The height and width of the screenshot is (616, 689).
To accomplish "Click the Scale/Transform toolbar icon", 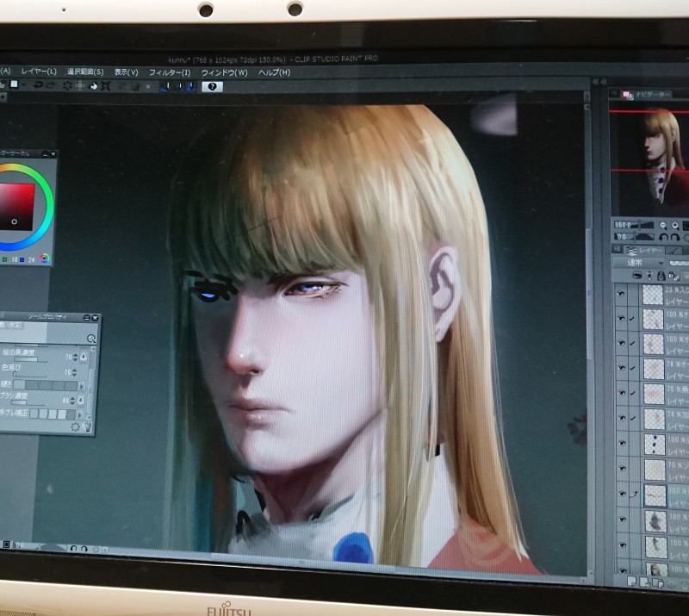I will (x=105, y=86).
